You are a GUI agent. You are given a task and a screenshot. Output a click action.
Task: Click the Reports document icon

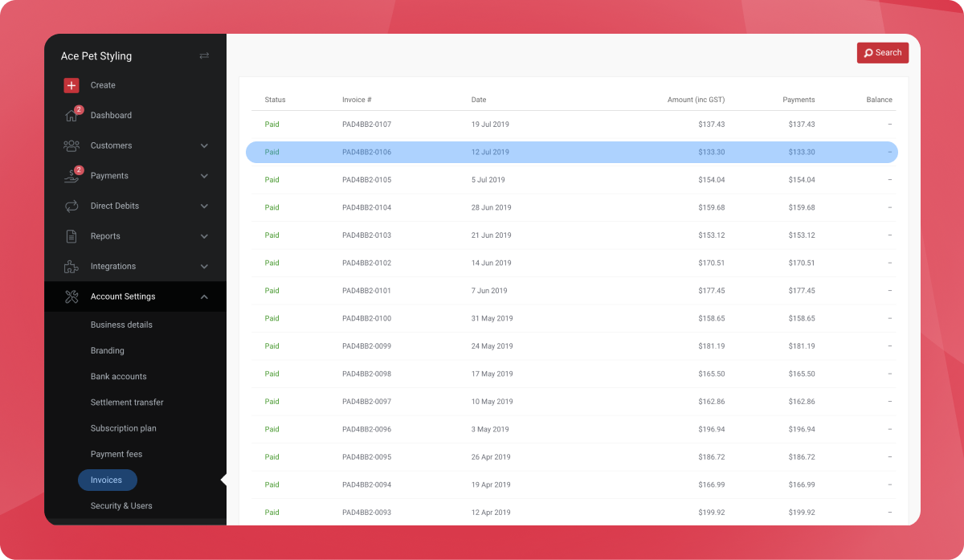[x=71, y=236]
